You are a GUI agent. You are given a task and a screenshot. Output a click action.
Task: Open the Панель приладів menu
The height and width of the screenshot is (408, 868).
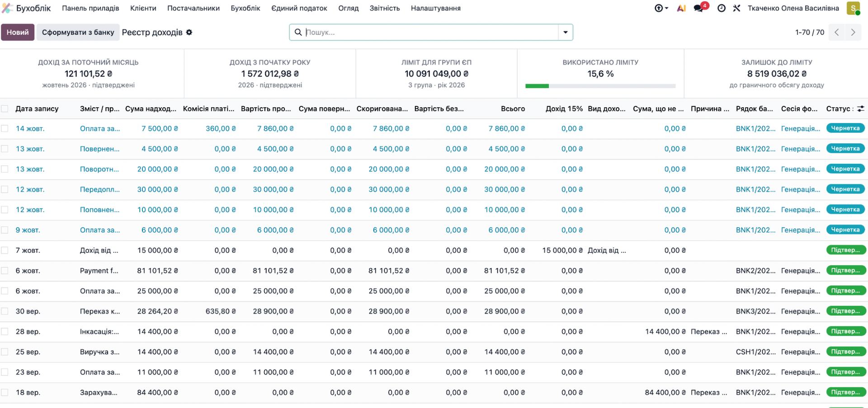(90, 8)
